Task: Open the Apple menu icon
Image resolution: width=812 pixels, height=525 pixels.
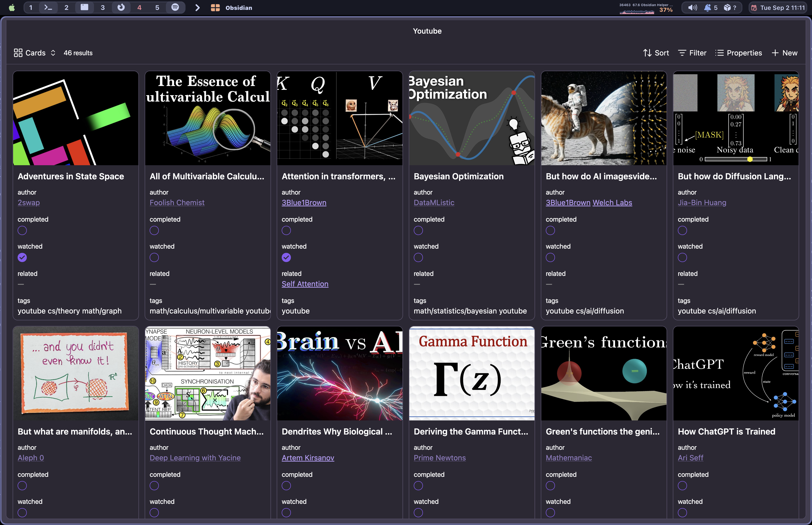Action: coord(12,8)
